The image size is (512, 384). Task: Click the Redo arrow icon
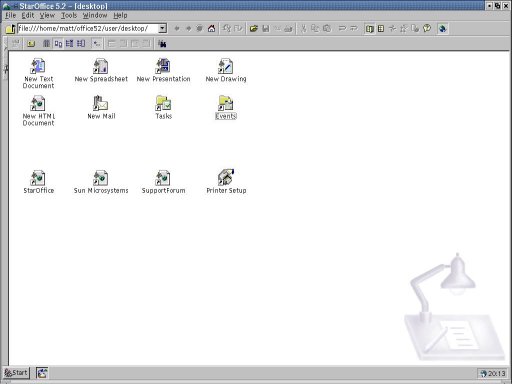(x=354, y=29)
